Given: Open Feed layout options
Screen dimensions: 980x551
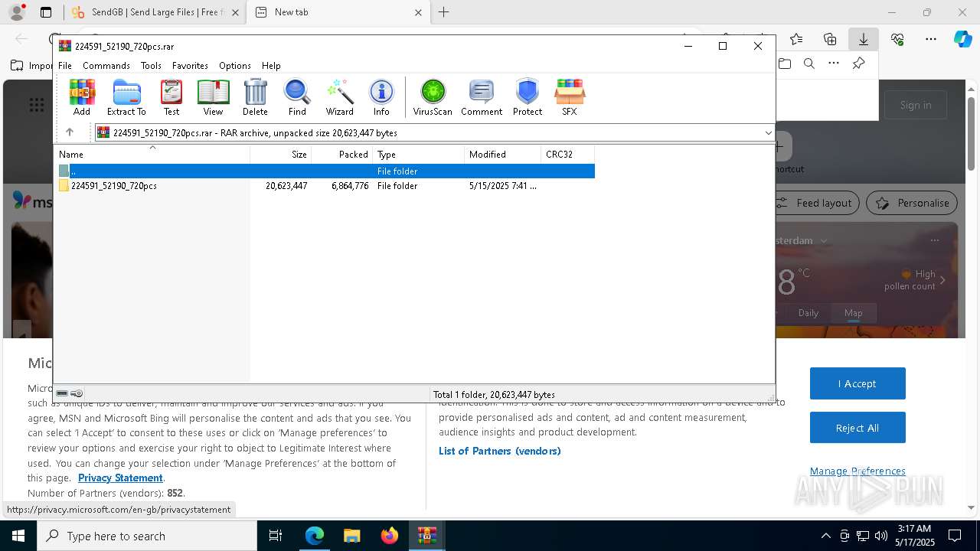Looking at the screenshot, I should (x=815, y=203).
